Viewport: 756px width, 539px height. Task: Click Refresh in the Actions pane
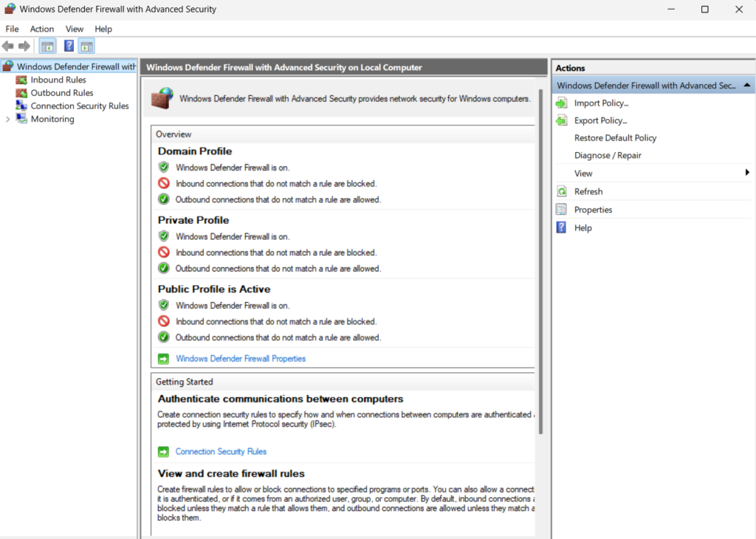(x=588, y=191)
